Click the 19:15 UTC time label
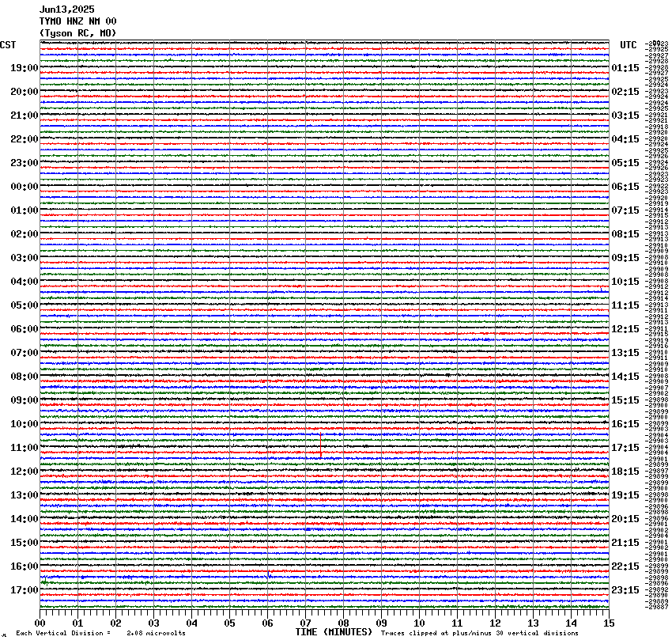Screen dimensions: 672x644 625,495
